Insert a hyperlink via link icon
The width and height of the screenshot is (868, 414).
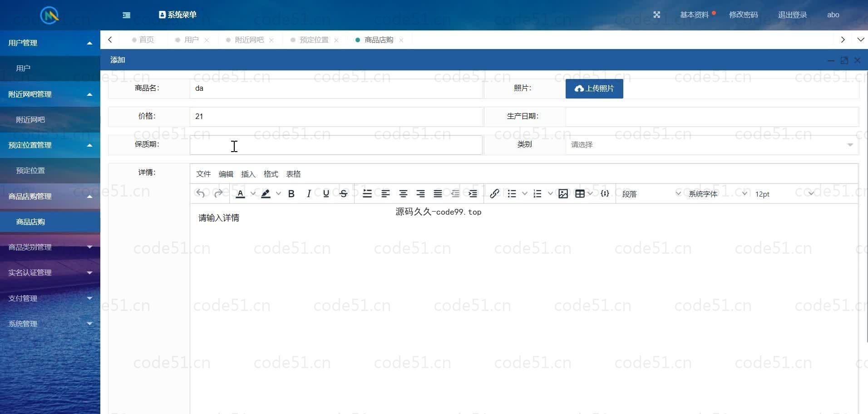[x=495, y=194]
